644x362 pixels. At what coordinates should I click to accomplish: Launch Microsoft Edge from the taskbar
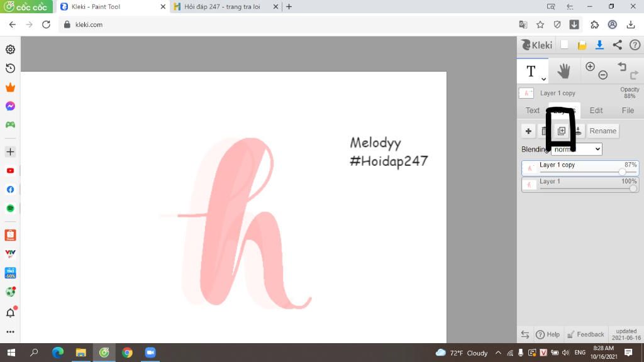click(57, 353)
